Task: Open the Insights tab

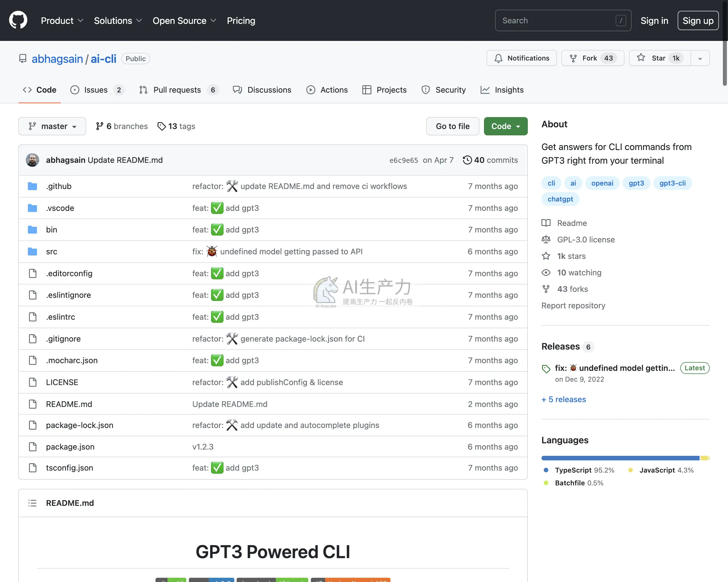Action: (502, 90)
